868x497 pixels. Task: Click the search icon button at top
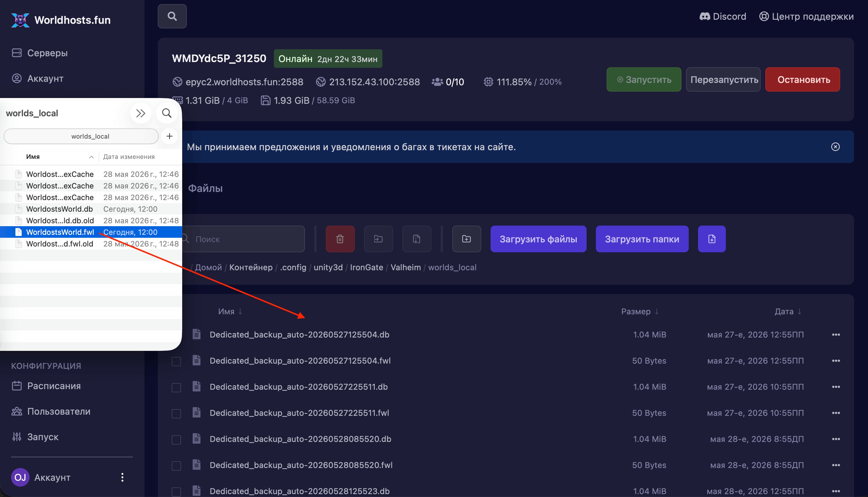(x=172, y=17)
